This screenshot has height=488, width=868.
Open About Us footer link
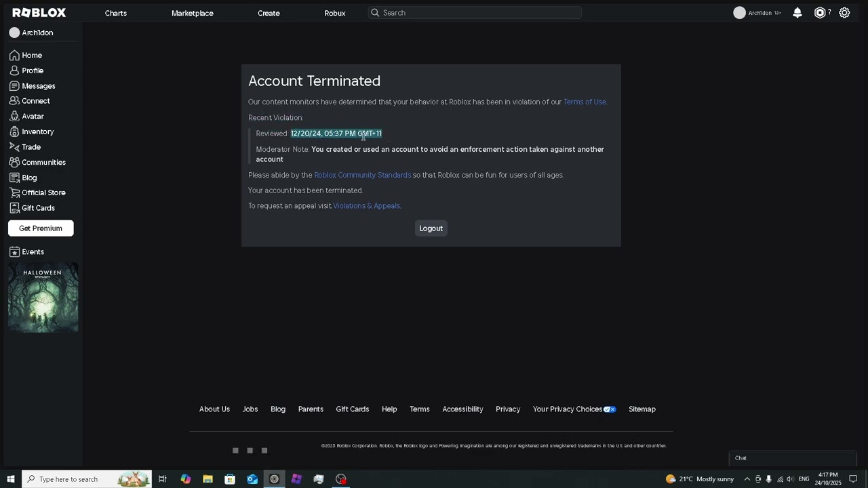pos(214,409)
